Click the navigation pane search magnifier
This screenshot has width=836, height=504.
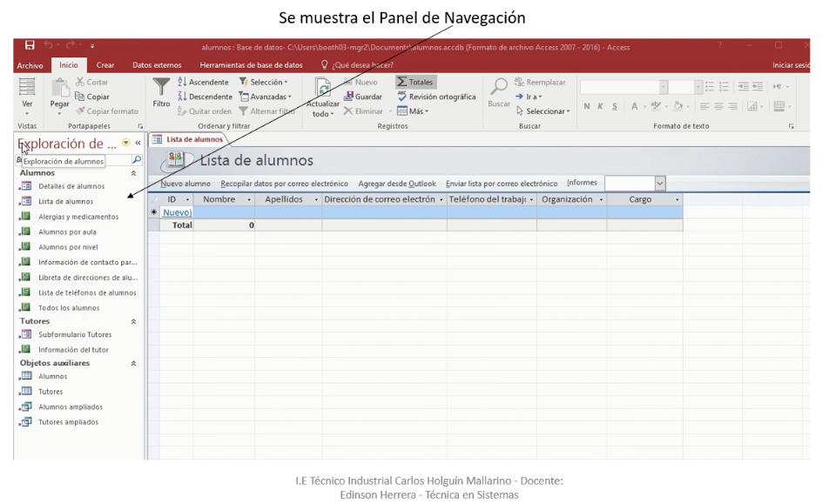click(x=136, y=160)
